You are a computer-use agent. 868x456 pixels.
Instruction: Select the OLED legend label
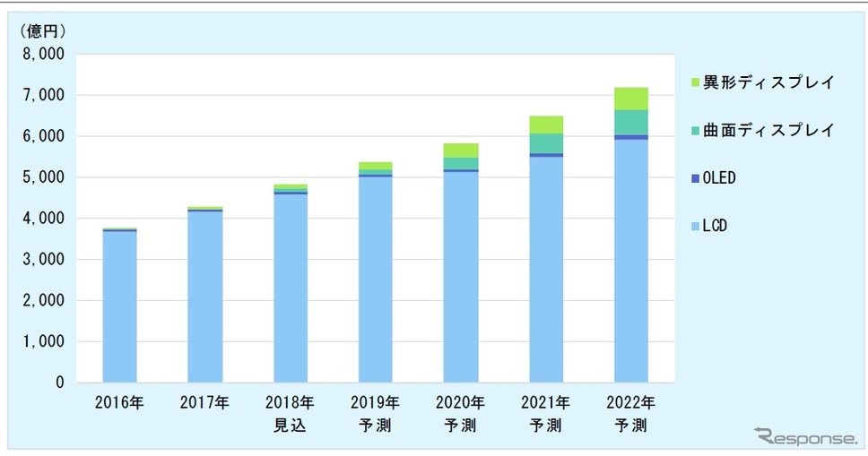(x=719, y=177)
